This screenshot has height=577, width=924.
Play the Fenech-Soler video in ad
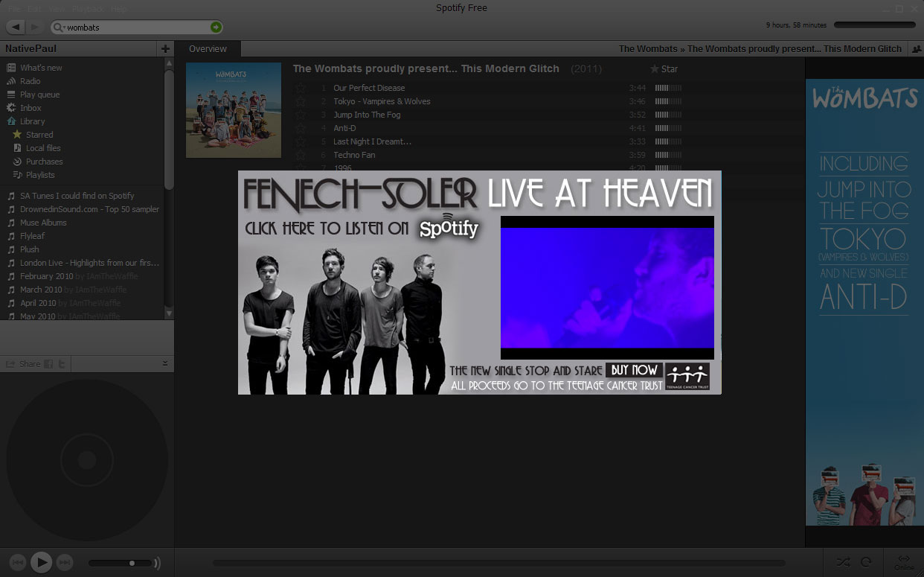[607, 287]
